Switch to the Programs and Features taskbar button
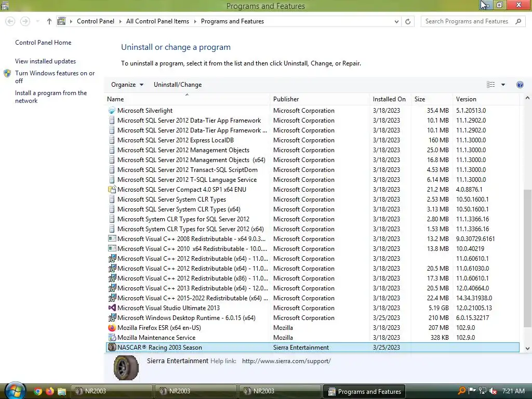The width and height of the screenshot is (532, 399). 364,392
